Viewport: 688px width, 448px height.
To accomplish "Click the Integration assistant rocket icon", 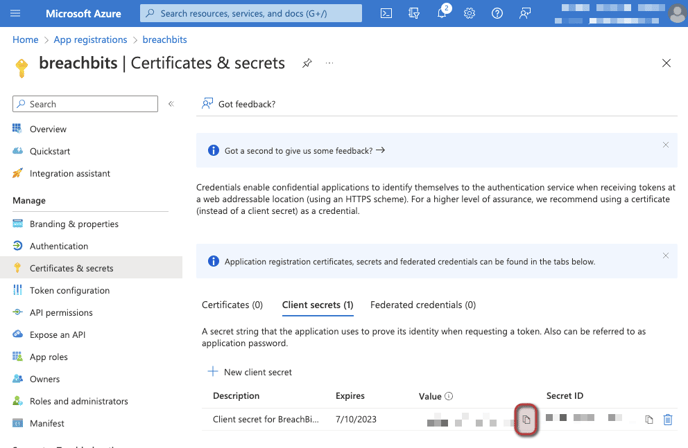I will click(x=17, y=173).
